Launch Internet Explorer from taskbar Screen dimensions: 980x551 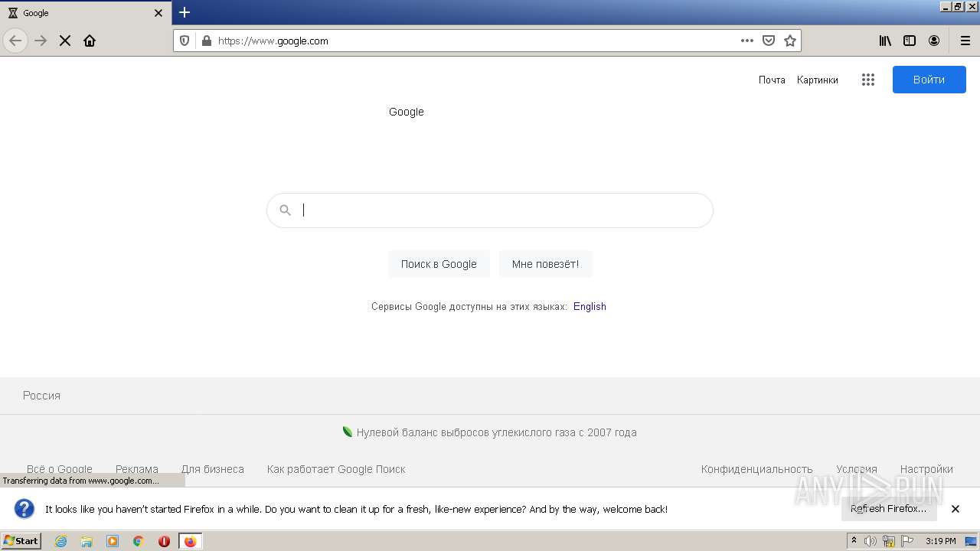60,541
